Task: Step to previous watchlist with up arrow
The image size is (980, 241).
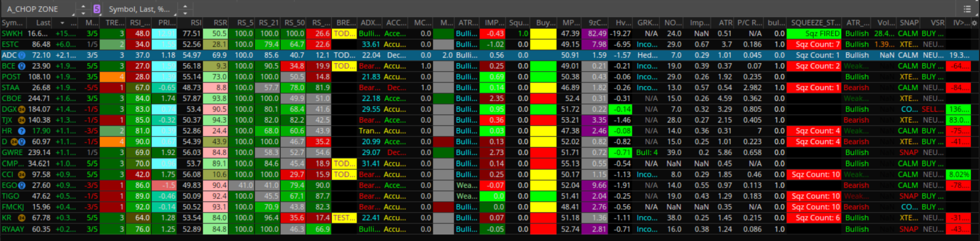Action: (83, 6)
